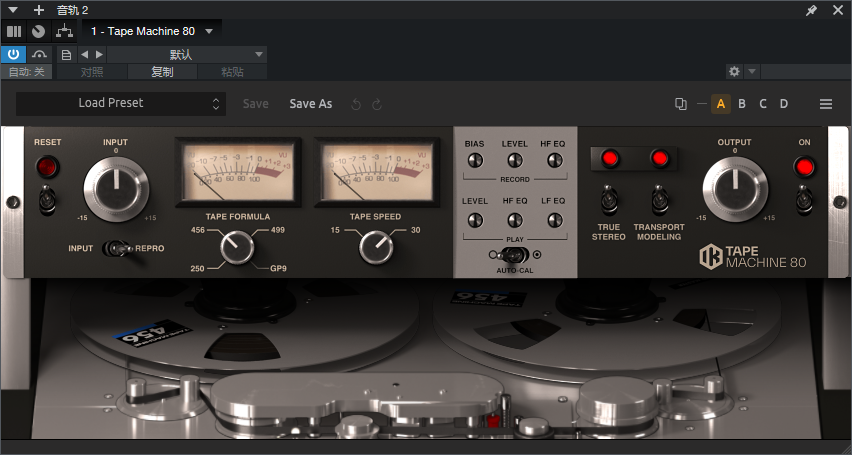Open the window menu arrow beside 音轨 2
Viewport: 852px width, 455px height.
(13, 10)
